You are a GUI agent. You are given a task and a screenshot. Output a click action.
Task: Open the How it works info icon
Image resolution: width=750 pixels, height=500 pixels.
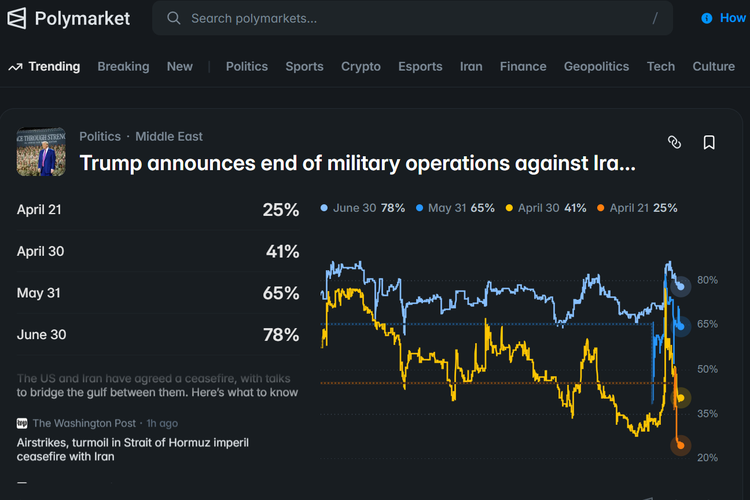(708, 18)
